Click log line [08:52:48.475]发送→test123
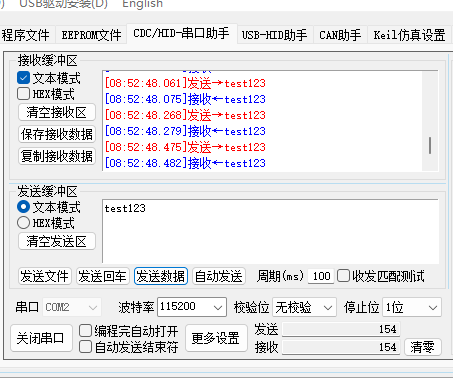 tap(185, 147)
